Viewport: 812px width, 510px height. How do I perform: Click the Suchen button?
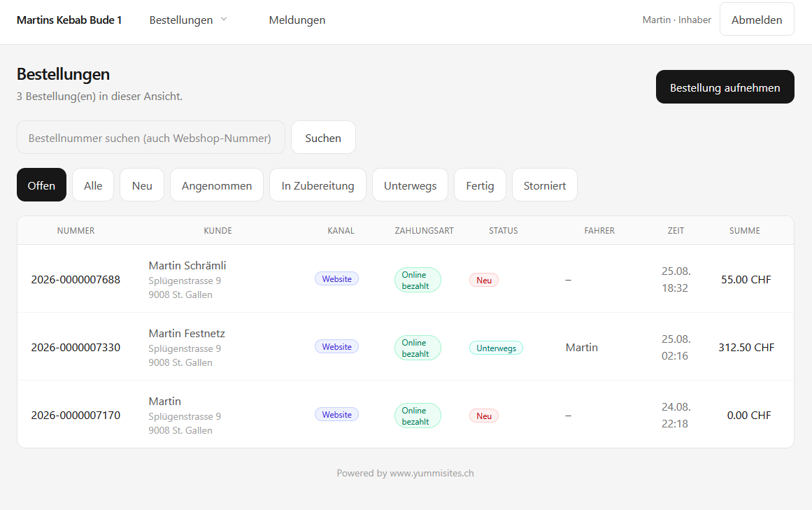click(x=323, y=138)
